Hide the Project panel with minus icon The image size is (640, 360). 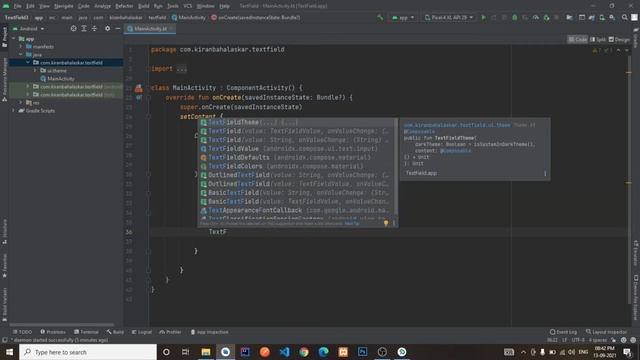[x=118, y=29]
